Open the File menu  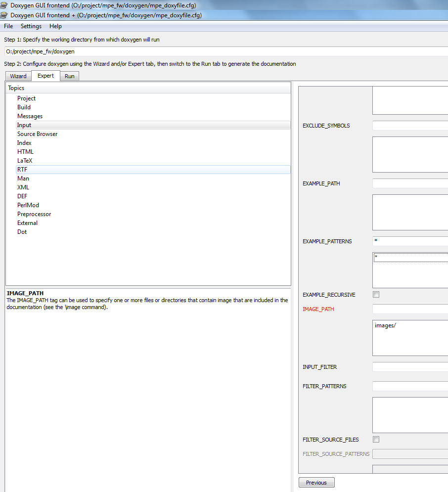tap(8, 26)
